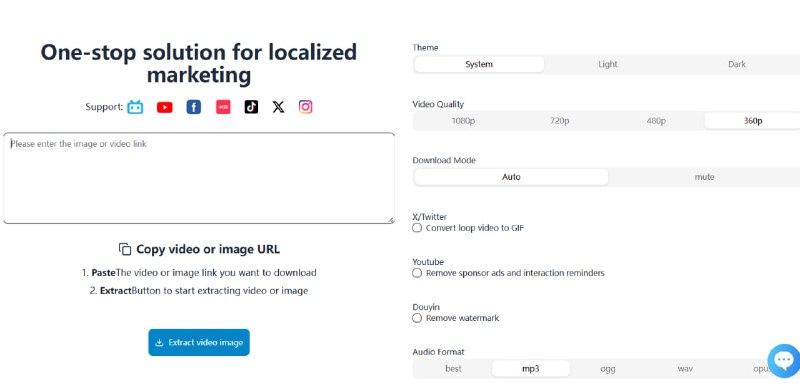Click the Bilibili support icon
The image size is (800, 384).
[x=135, y=107]
